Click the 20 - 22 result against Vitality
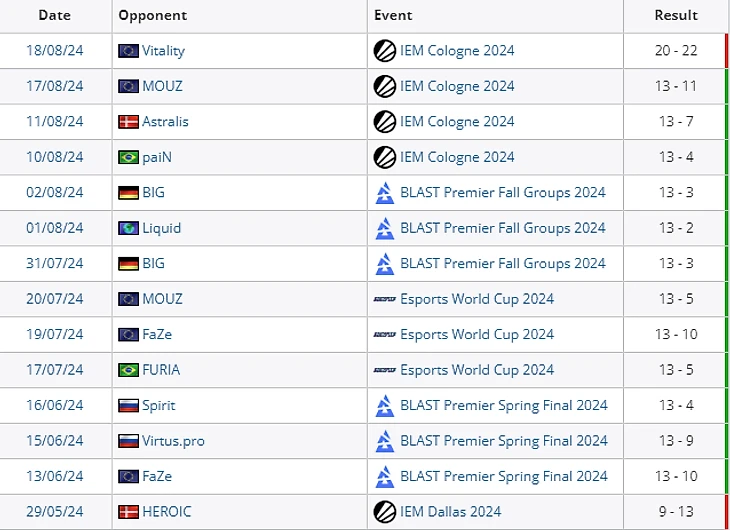Image resolution: width=730 pixels, height=530 pixels. 676,50
